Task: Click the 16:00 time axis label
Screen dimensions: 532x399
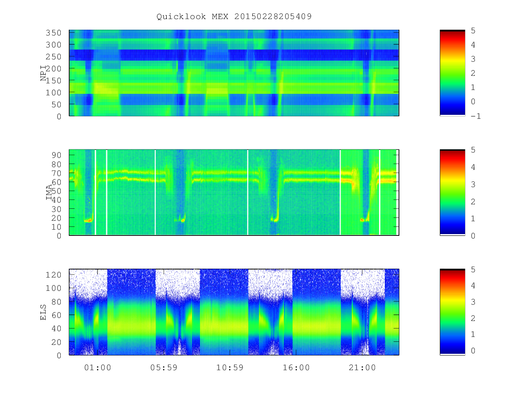Action: coord(296,368)
